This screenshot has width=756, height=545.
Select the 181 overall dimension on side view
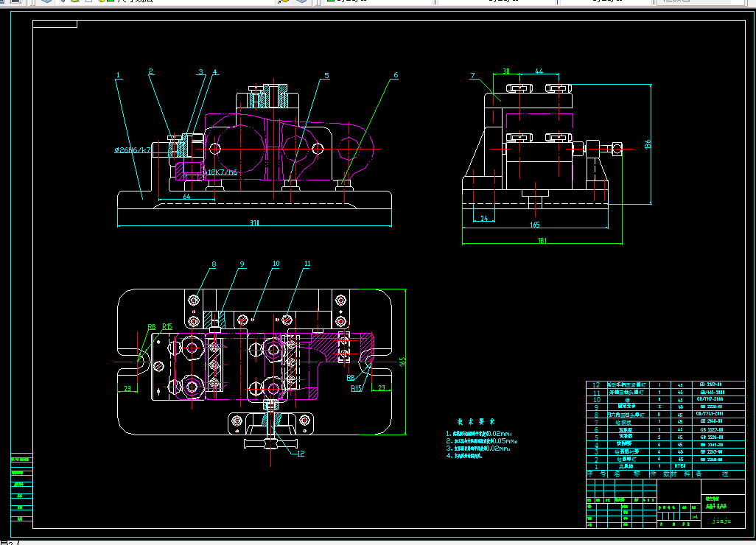point(542,240)
